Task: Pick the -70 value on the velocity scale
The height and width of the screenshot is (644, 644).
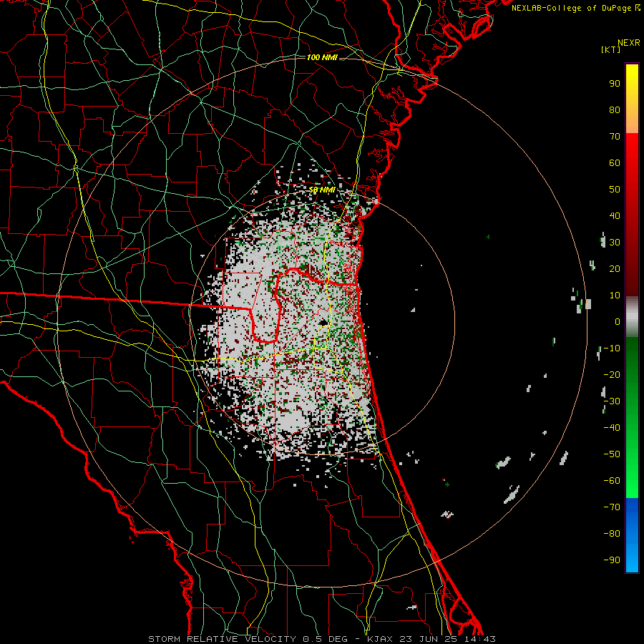Action: point(612,507)
